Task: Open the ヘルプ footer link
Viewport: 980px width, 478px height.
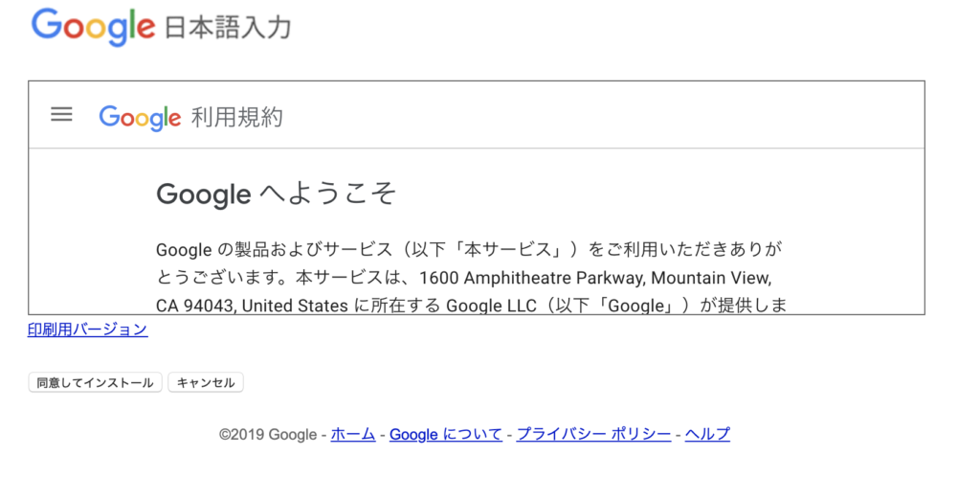Action: [707, 434]
